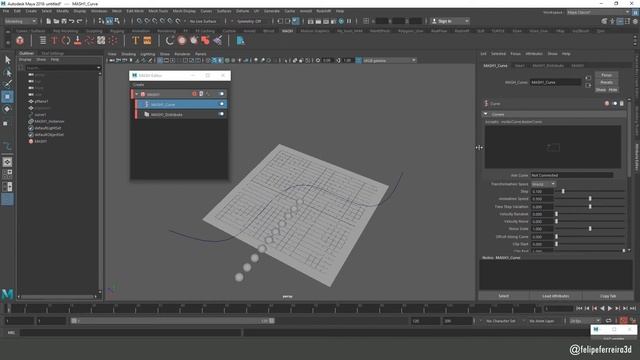Open the Outliner Display menu
Screen dimensions: 640x360
click(x=25, y=60)
